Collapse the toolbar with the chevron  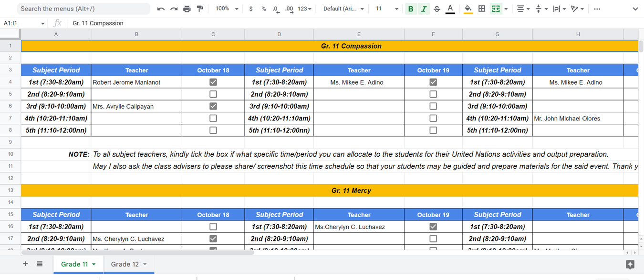point(635,9)
